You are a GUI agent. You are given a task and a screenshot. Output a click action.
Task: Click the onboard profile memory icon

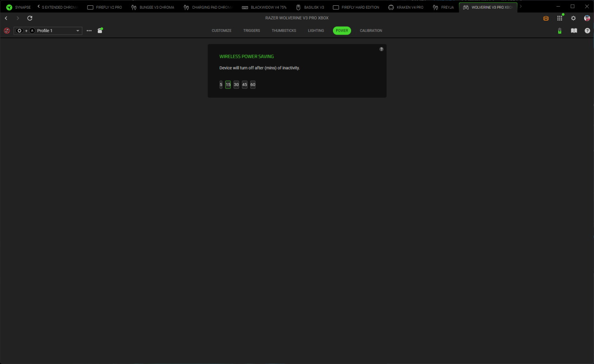click(100, 31)
